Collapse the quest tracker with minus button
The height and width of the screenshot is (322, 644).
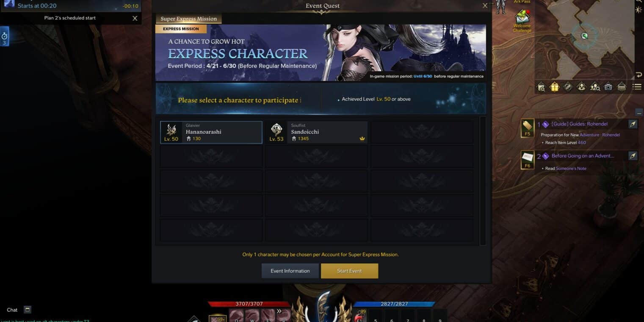pyautogui.click(x=639, y=112)
